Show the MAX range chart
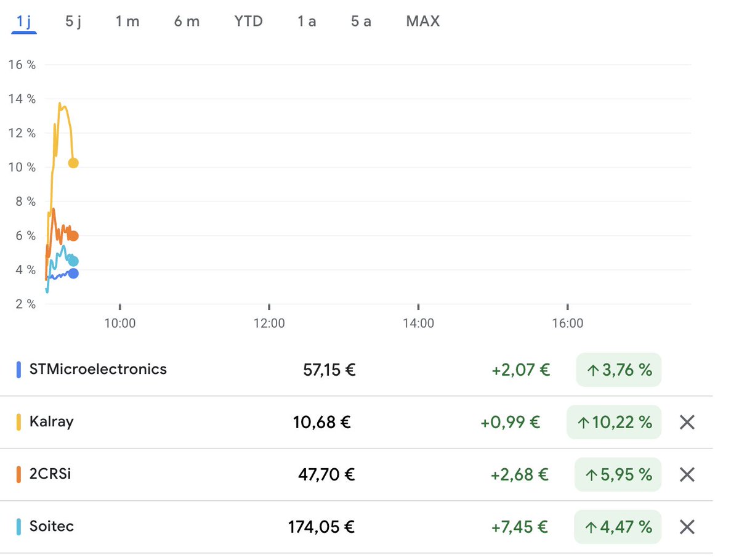Screen dimensions: 739x560 click(x=423, y=22)
